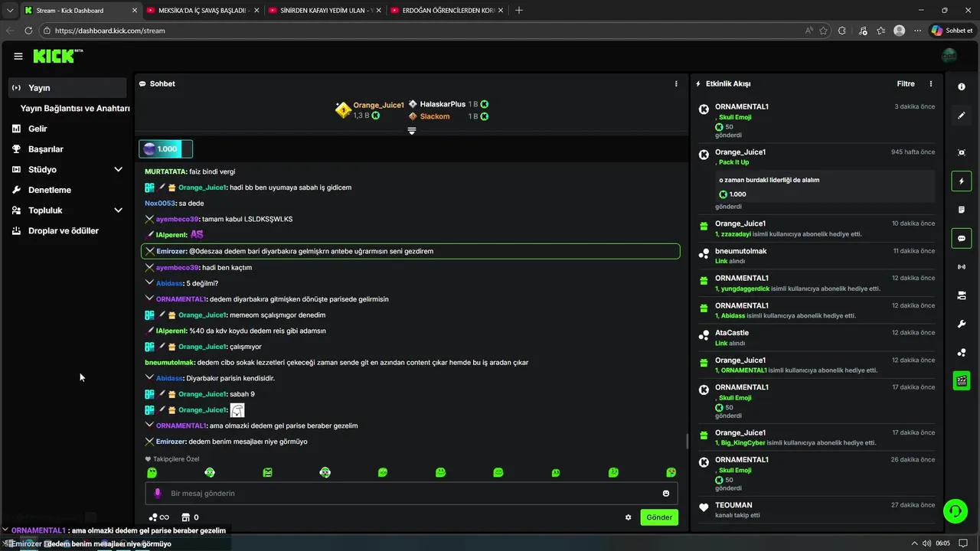This screenshot has height=551, width=980.
Task: Toggle the notes document panel icon
Action: click(962, 210)
